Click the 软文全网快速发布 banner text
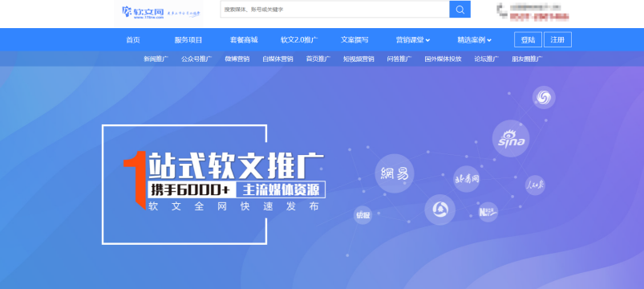The height and width of the screenshot is (289, 644). (x=234, y=206)
